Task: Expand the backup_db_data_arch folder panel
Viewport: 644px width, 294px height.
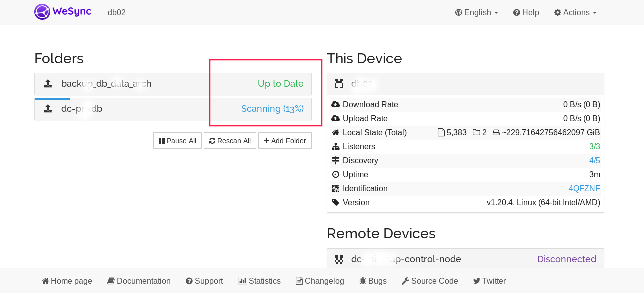Action: pyautogui.click(x=173, y=84)
